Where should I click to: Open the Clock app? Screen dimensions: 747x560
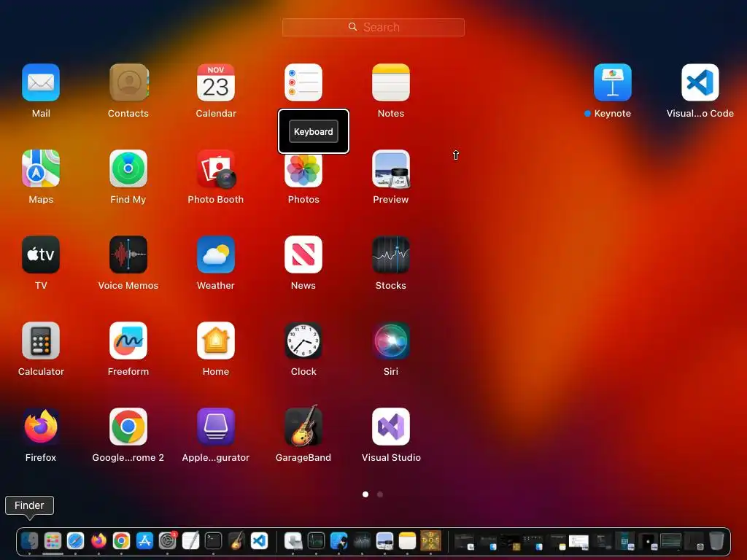click(303, 341)
